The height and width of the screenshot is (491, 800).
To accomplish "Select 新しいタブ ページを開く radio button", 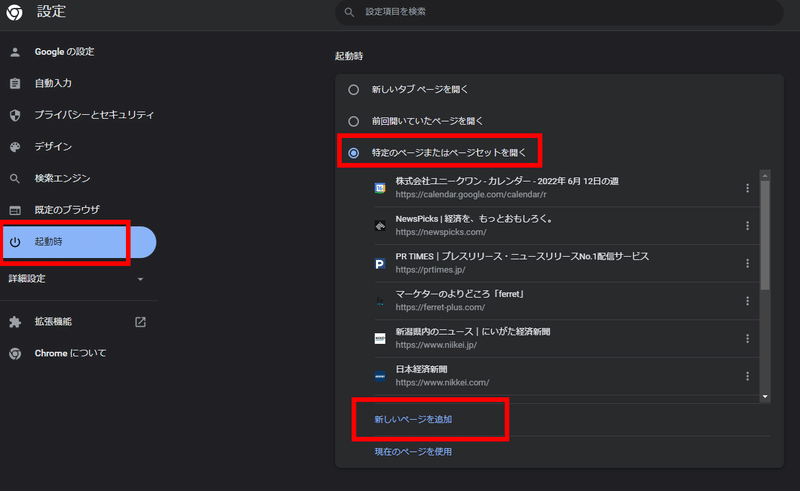I will [354, 90].
